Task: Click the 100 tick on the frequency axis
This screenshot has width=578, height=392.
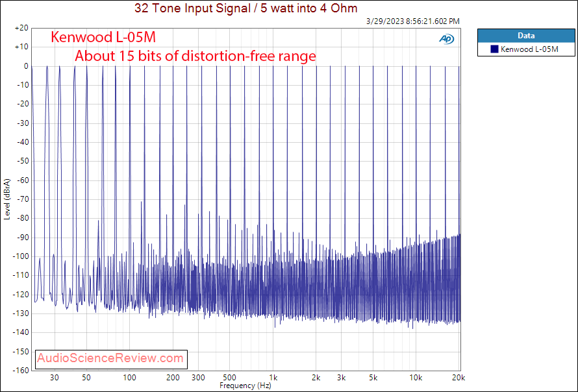Action: pyautogui.click(x=129, y=378)
